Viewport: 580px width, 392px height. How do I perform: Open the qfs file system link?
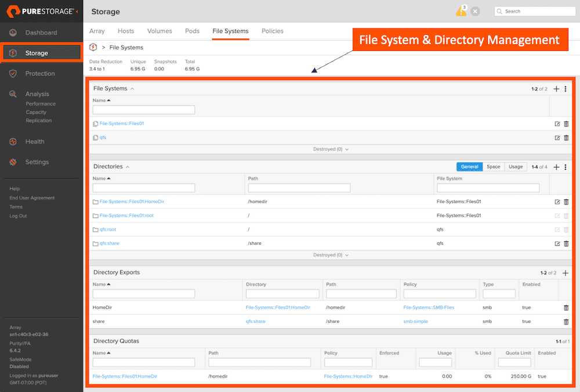click(x=103, y=137)
